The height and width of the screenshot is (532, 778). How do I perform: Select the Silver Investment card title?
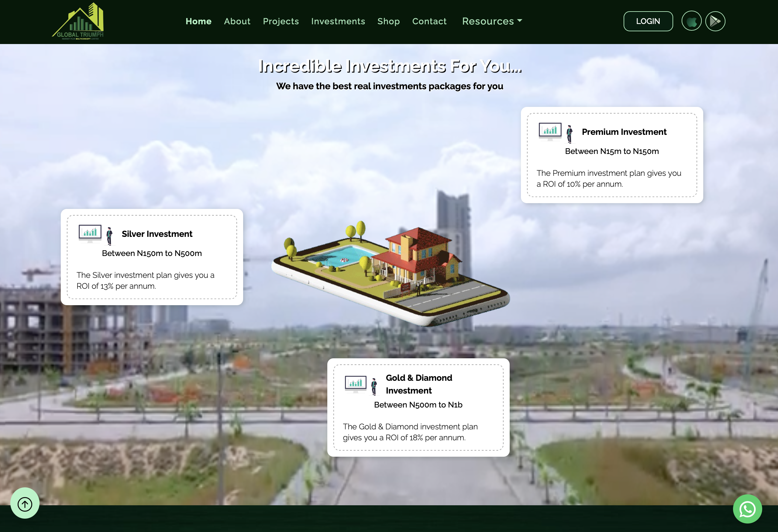157,234
